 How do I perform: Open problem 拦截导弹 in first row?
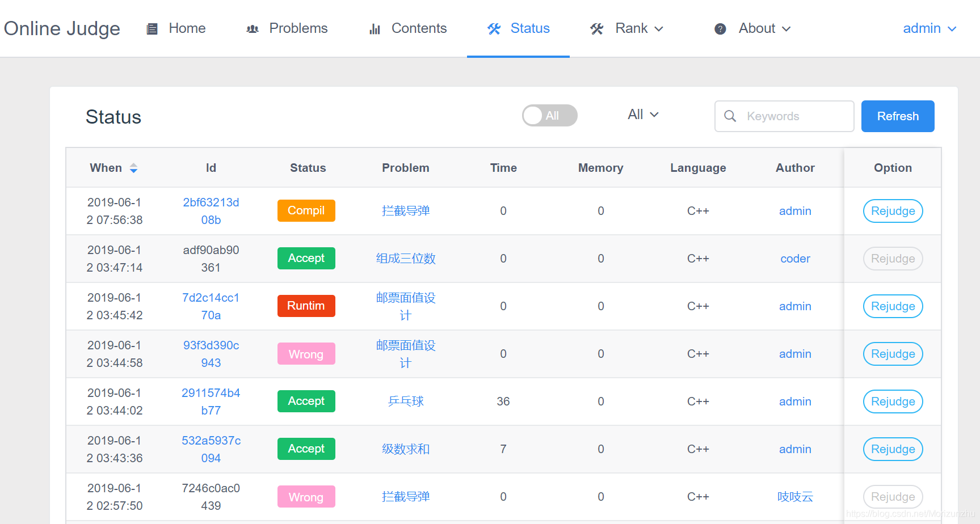406,211
